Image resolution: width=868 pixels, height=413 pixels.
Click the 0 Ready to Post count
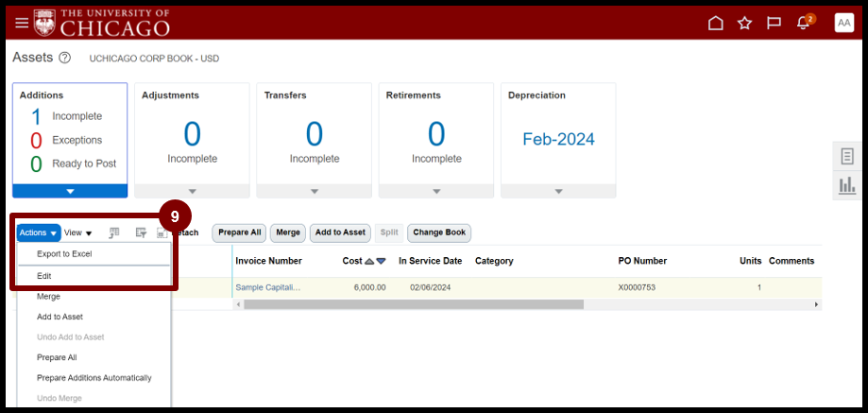click(x=36, y=165)
